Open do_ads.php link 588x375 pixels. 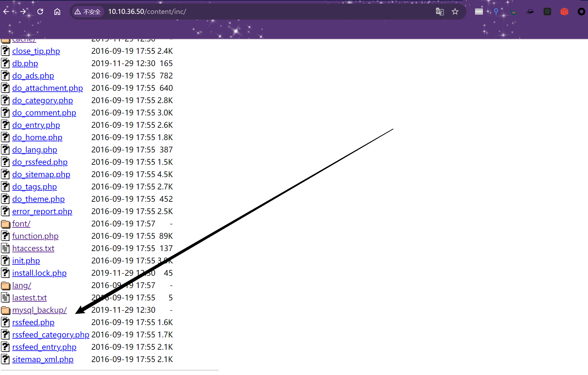pos(33,76)
